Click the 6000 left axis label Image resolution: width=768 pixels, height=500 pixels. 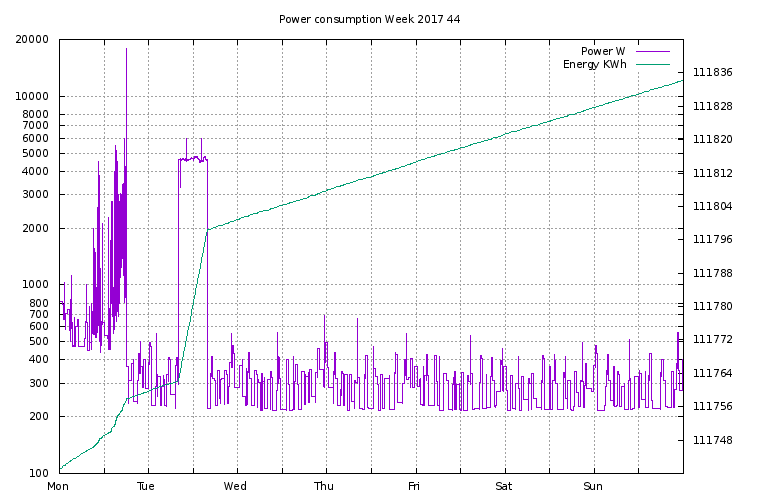click(36, 139)
